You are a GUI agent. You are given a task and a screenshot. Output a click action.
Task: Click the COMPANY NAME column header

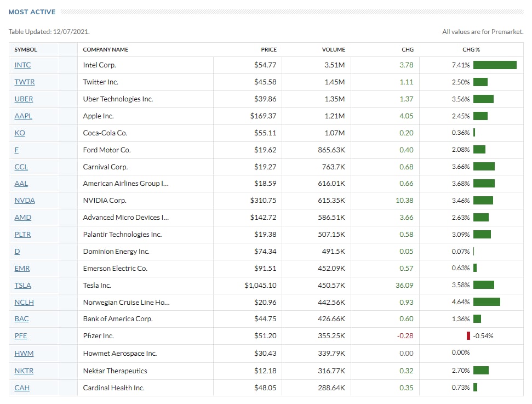106,50
